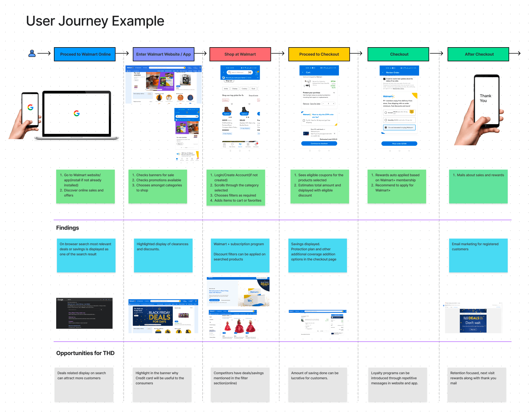The width and height of the screenshot is (532, 415).
Task: Click Save for later link in Cart
Action: [315, 104]
